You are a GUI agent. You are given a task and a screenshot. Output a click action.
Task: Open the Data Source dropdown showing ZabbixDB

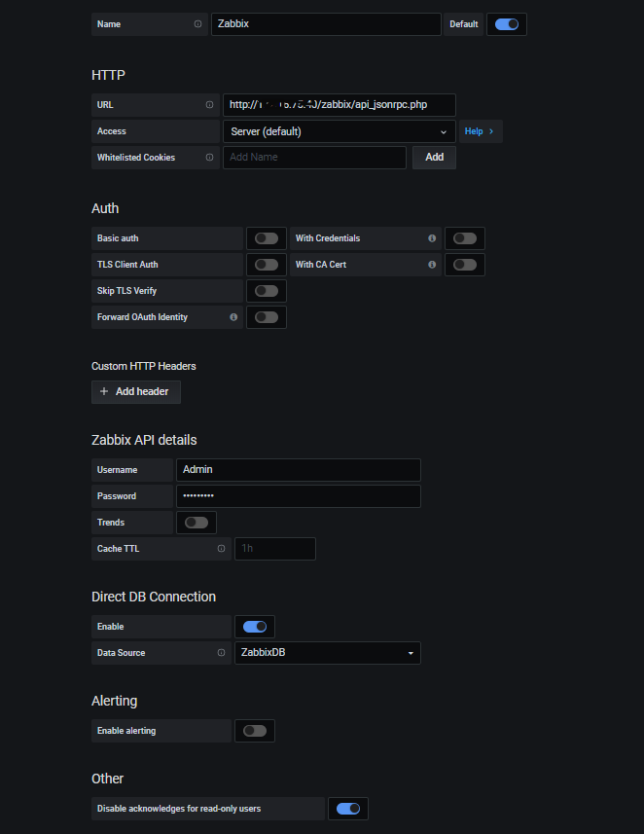pyautogui.click(x=328, y=652)
